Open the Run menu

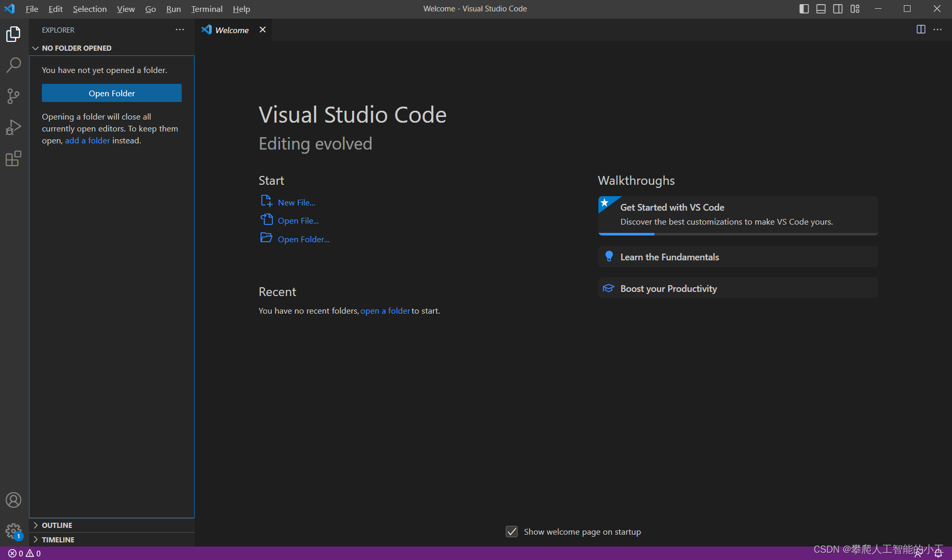click(x=173, y=9)
